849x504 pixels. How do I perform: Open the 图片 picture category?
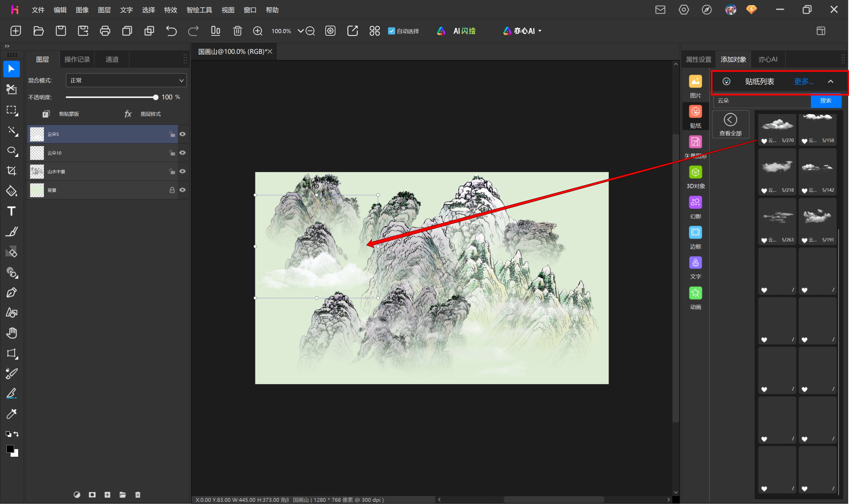[696, 86]
